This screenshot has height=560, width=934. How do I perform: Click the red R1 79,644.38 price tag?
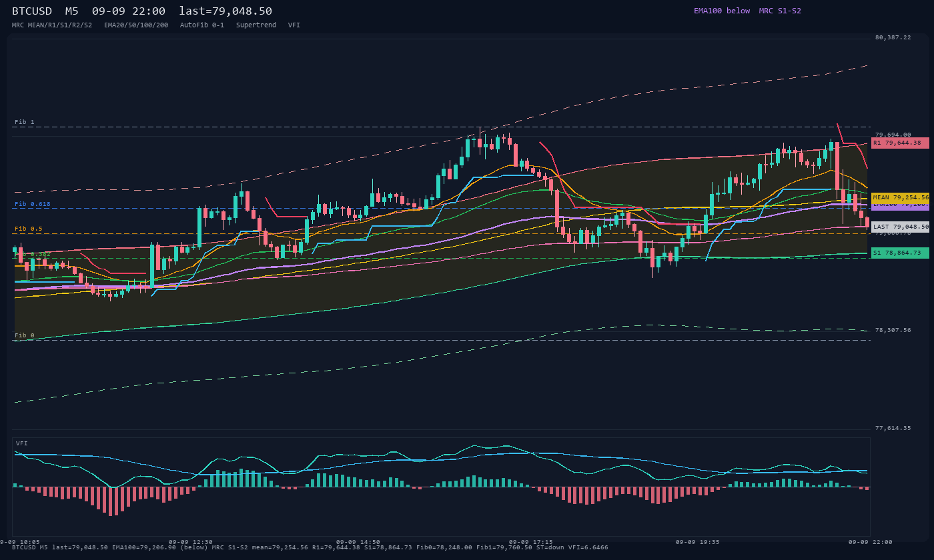click(x=900, y=143)
